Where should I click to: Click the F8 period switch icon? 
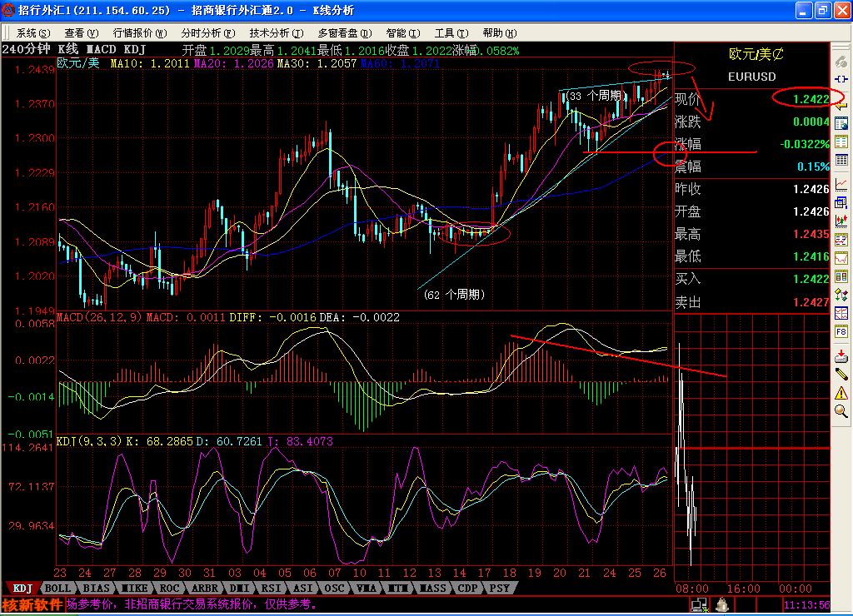coord(841,331)
